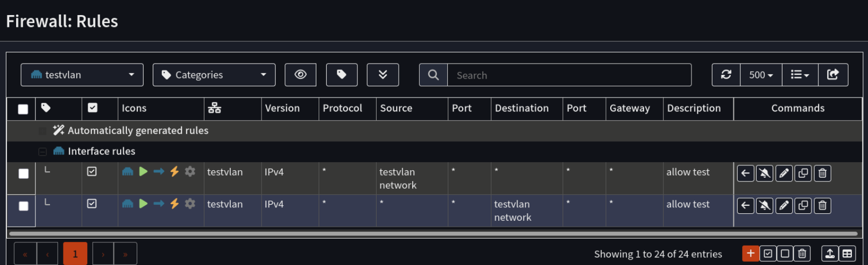Collapse the Interface rules group
868x265 pixels.
(x=43, y=152)
